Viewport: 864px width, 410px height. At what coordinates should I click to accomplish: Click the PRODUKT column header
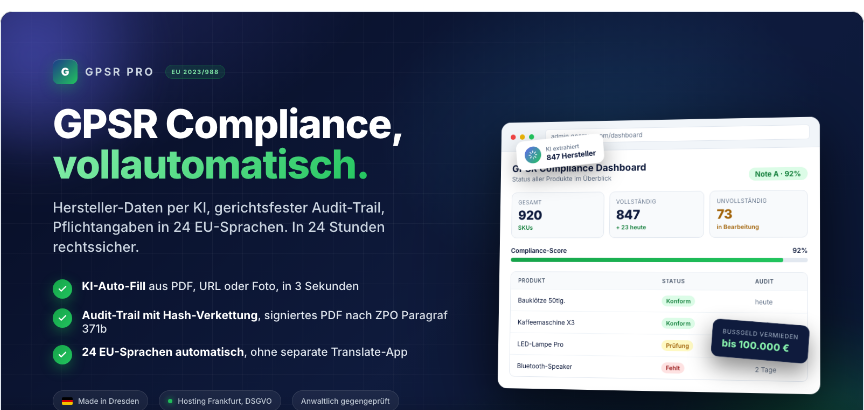[x=531, y=280]
